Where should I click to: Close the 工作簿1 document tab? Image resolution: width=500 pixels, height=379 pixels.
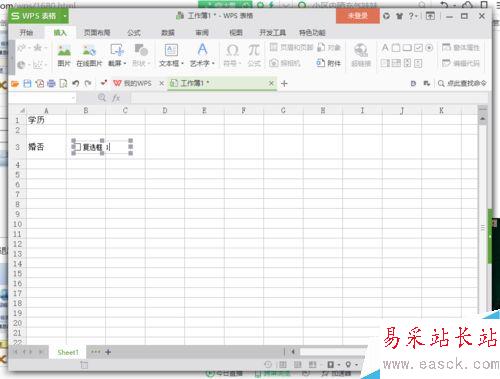tap(271, 83)
